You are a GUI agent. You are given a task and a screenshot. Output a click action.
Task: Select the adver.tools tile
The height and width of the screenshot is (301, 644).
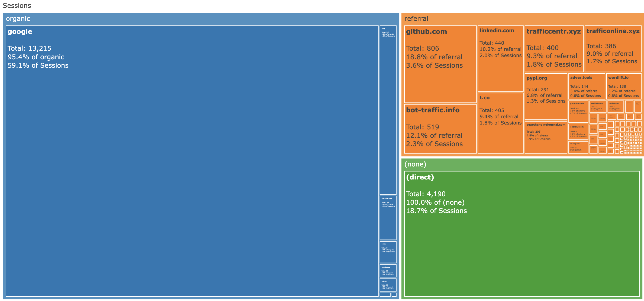tap(587, 86)
